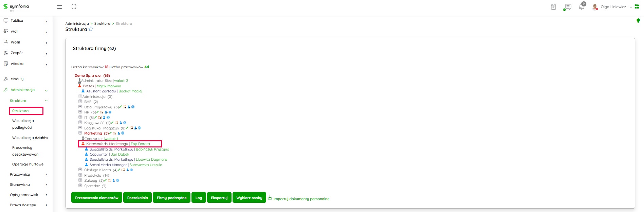Viewport: 644px width, 212px height.
Task: Open Olga Liniewicz user dropdown
Action: tap(613, 7)
